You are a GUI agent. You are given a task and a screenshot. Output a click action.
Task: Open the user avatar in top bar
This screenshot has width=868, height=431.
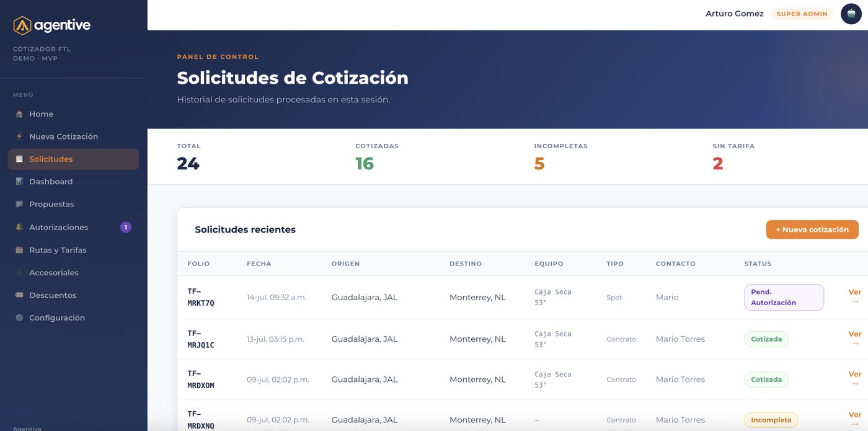coord(851,14)
